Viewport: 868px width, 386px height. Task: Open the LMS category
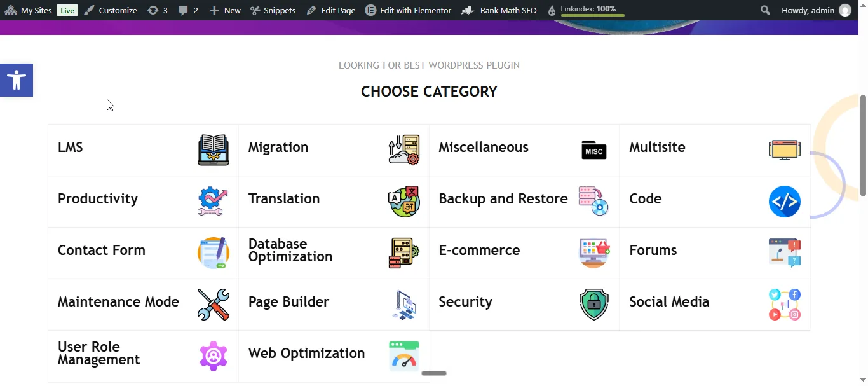(x=71, y=148)
